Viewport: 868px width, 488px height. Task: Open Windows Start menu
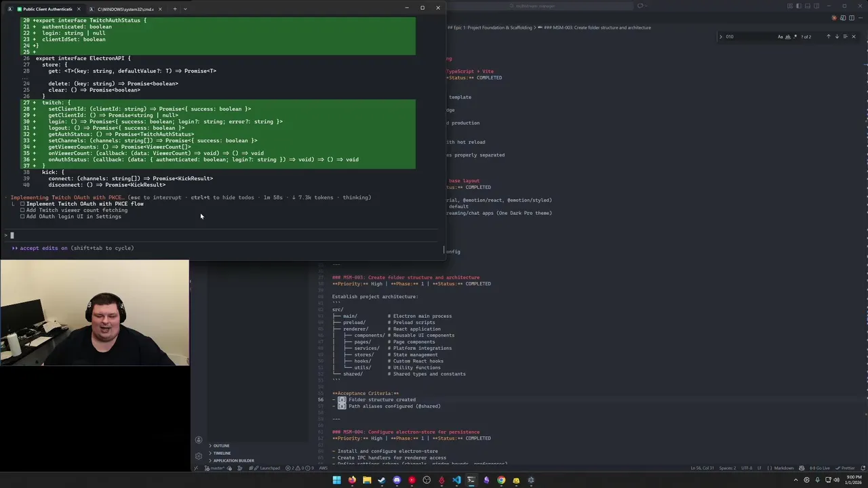coord(337,480)
